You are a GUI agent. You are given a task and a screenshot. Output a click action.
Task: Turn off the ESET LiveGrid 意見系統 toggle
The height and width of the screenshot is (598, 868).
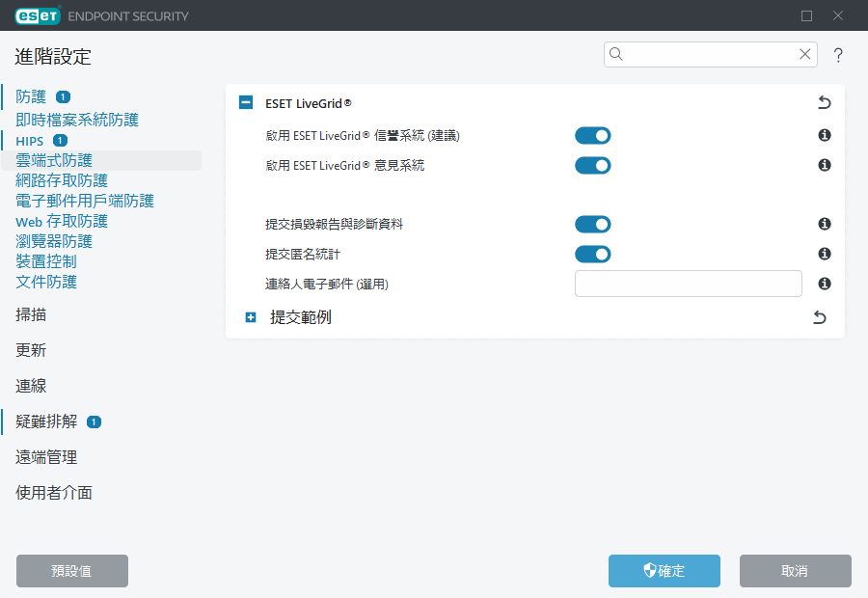pos(592,165)
